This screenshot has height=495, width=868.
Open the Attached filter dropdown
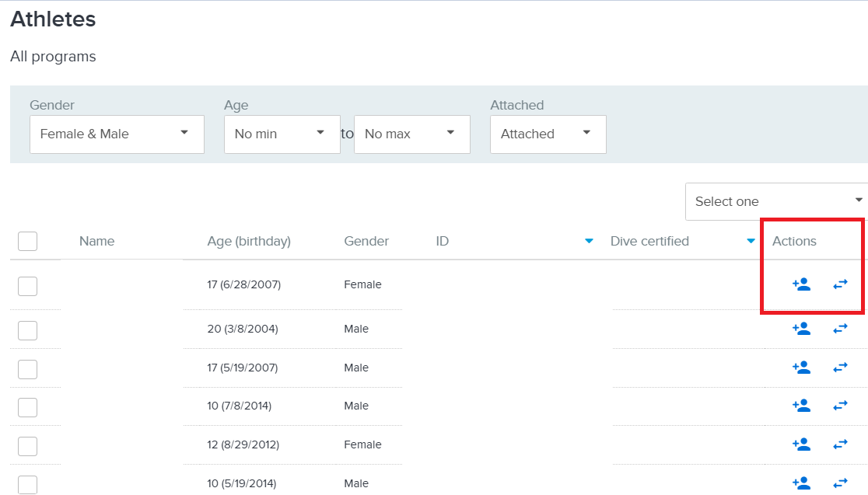tap(548, 134)
